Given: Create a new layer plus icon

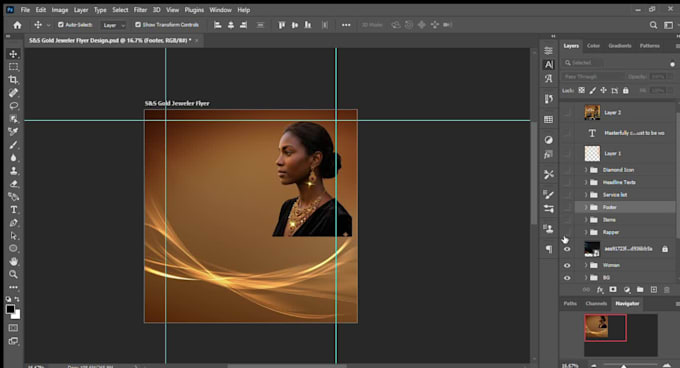Looking at the screenshot, I should click(x=654, y=290).
